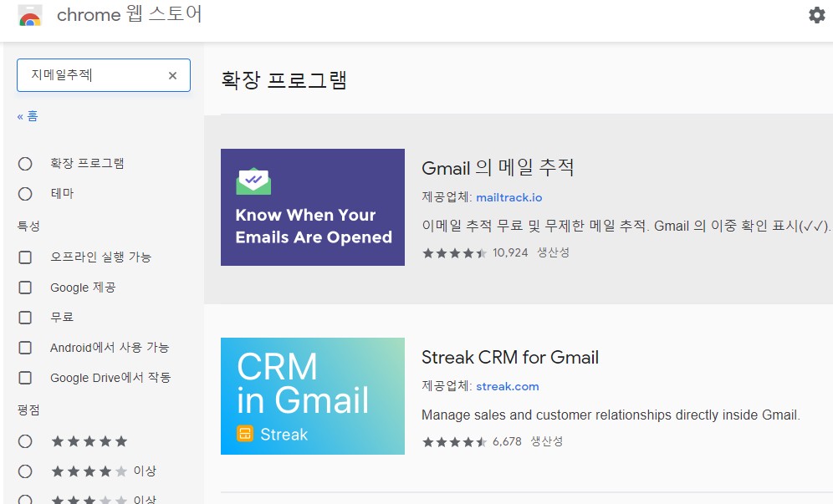Click the 6,678 rating stars for Streak
Screen dimensions: 833x504
(x=454, y=442)
